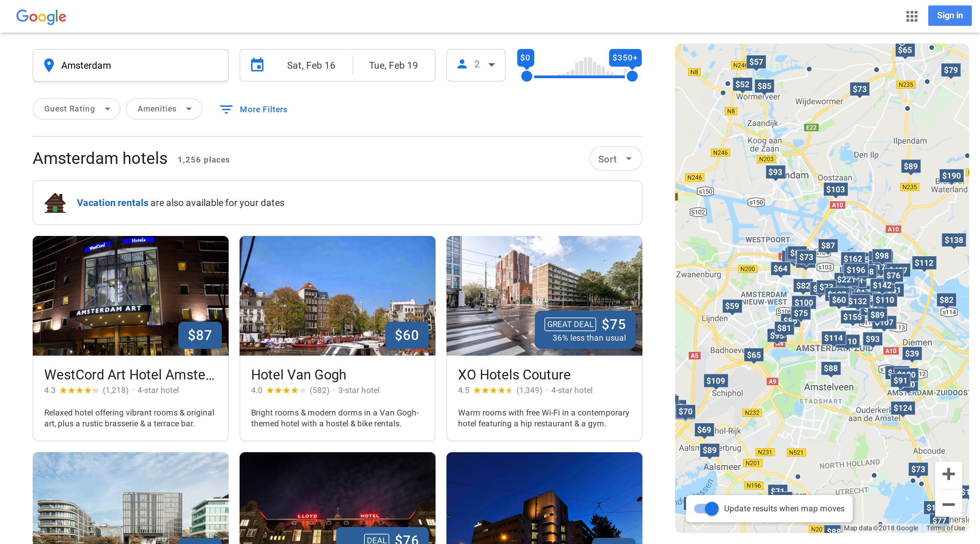Screen dimensions: 980x544
Task: Click the vacation rentals cabin icon
Action: click(55, 203)
